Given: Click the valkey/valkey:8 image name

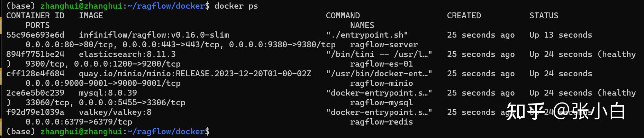Looking at the screenshot, I should tap(115, 112).
